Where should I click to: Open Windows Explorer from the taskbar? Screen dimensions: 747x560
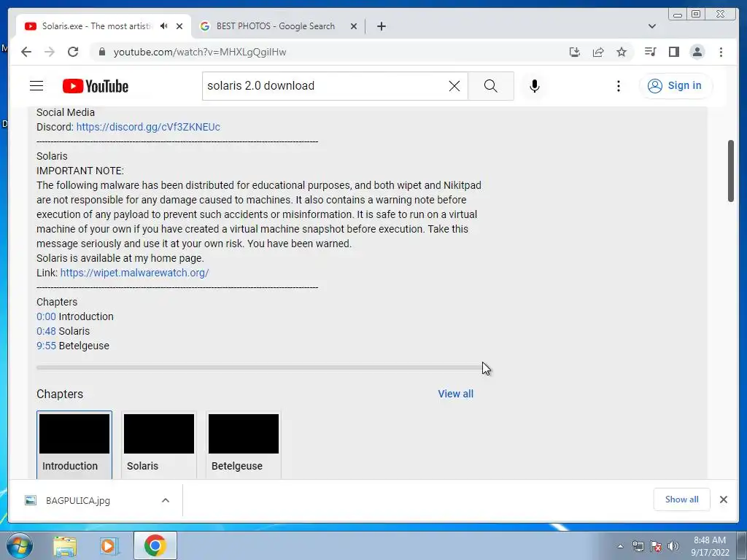pyautogui.click(x=65, y=545)
